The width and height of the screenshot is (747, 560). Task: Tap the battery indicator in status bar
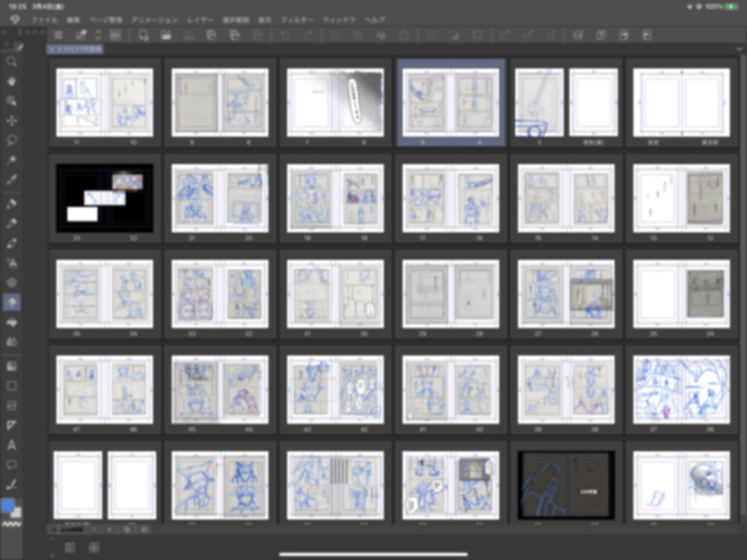point(731,7)
